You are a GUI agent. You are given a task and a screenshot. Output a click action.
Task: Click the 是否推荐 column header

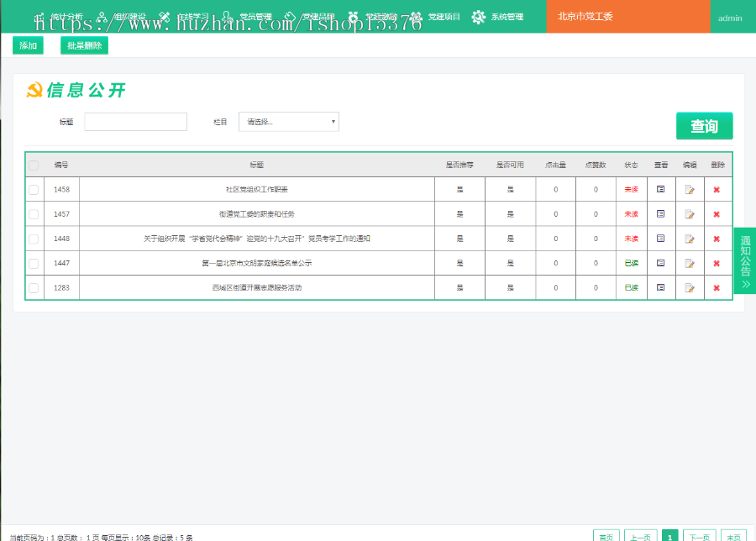tap(459, 165)
